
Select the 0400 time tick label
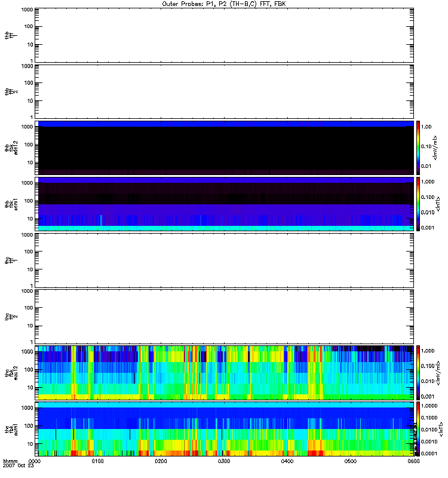coord(287,461)
